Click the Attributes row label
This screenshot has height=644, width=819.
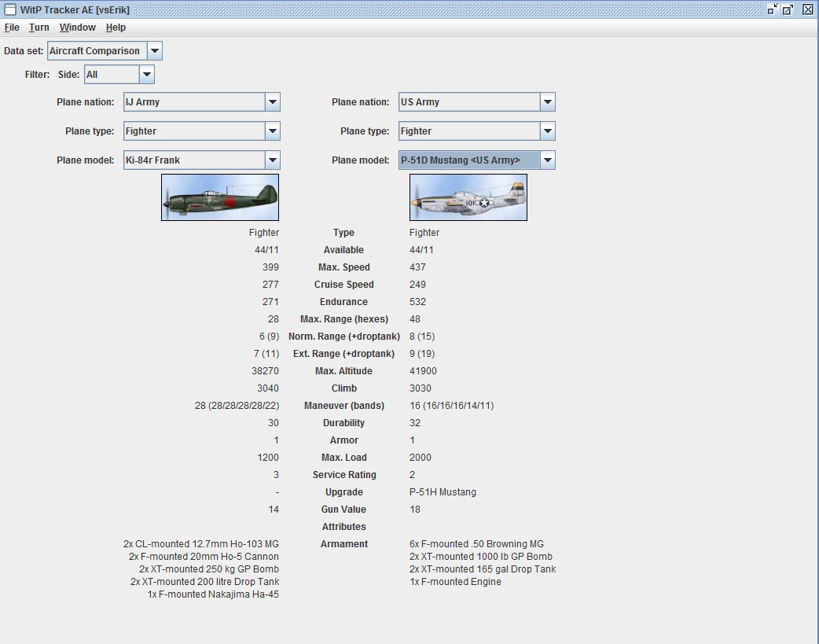(343, 527)
